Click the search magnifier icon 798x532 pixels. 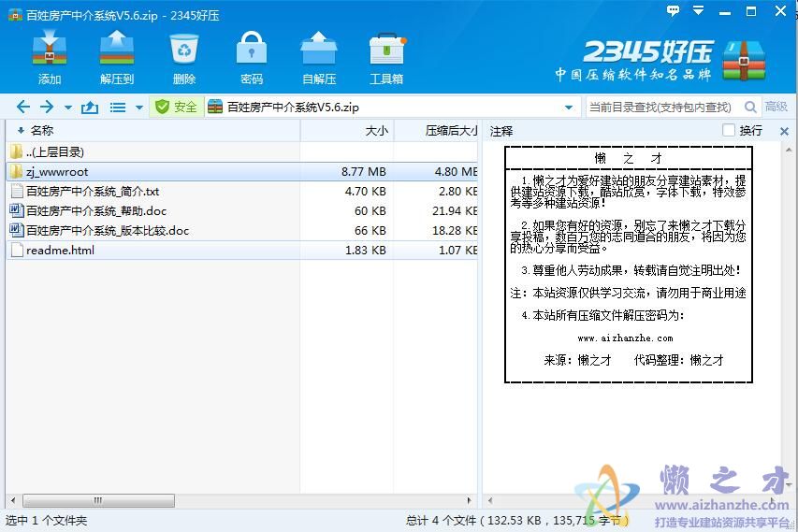(x=750, y=108)
